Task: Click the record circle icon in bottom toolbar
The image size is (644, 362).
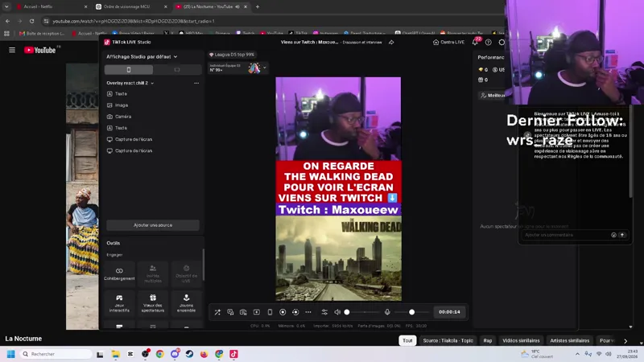Action: (283, 312)
